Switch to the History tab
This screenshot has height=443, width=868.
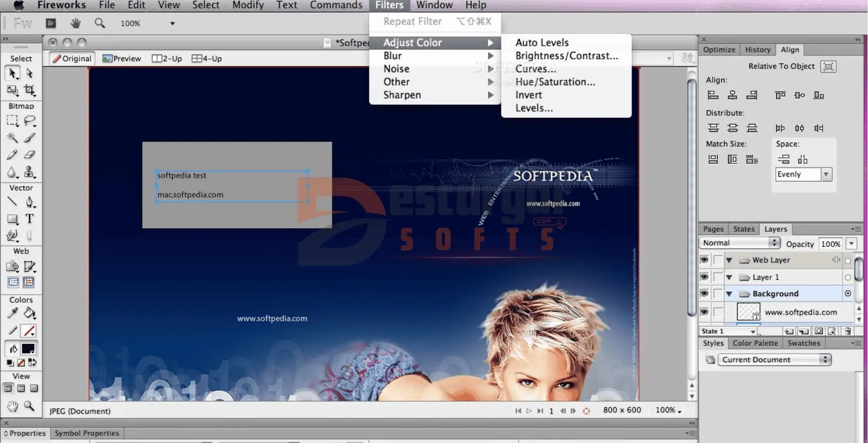coord(758,49)
